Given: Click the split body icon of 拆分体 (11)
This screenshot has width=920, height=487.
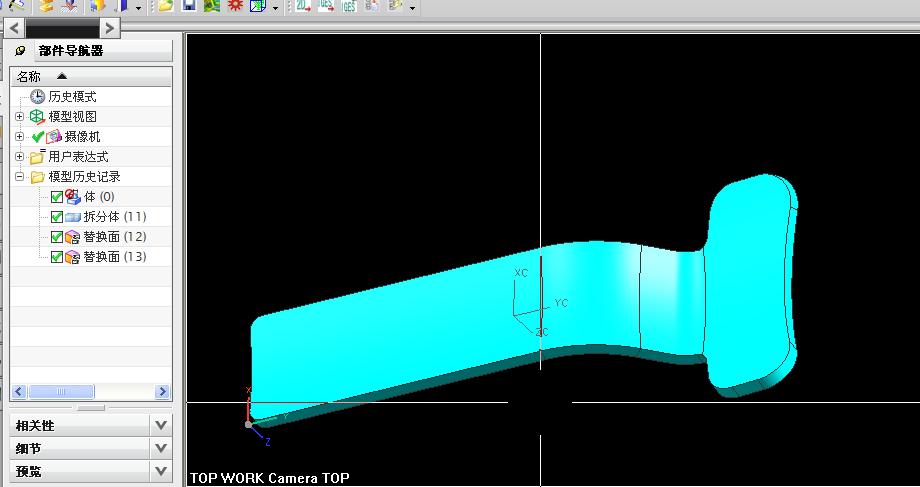Looking at the screenshot, I should [x=73, y=217].
